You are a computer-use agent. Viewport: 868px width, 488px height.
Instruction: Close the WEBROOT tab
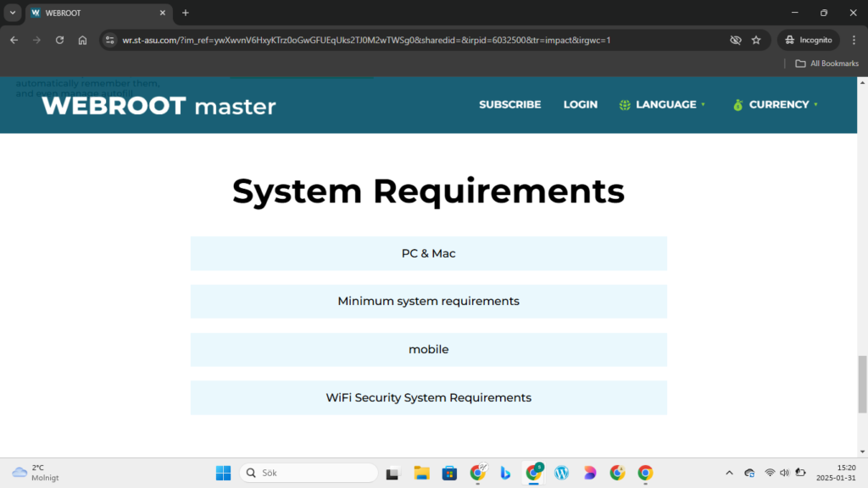click(x=162, y=13)
